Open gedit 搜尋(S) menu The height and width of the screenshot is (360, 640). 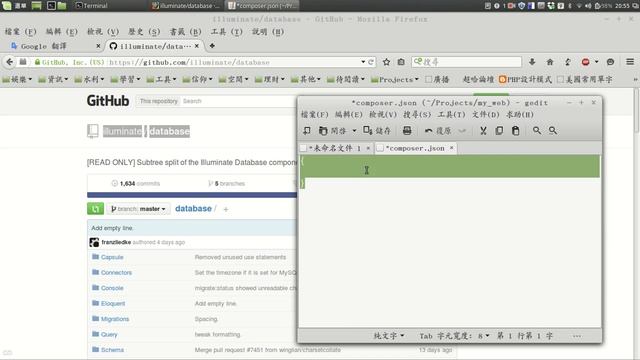[417, 115]
